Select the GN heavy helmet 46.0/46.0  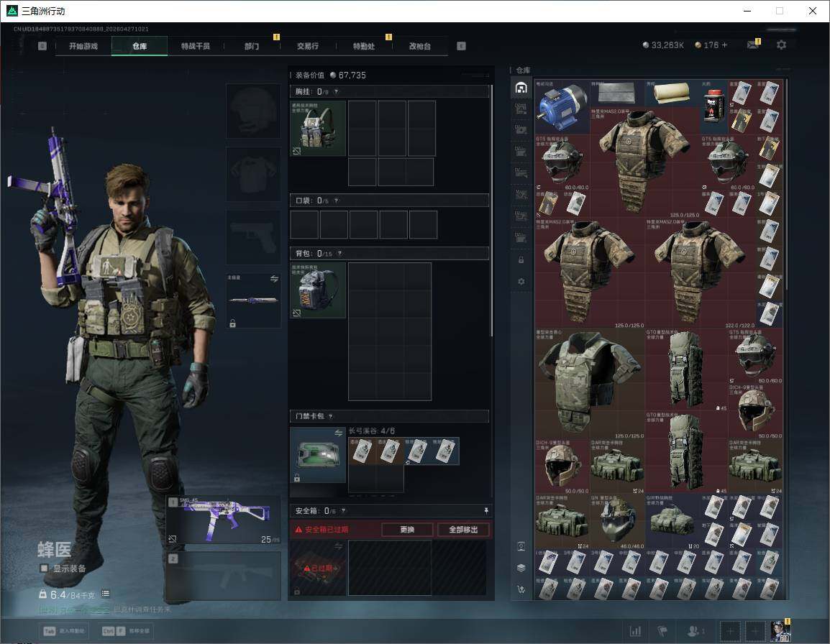pyautogui.click(x=617, y=521)
